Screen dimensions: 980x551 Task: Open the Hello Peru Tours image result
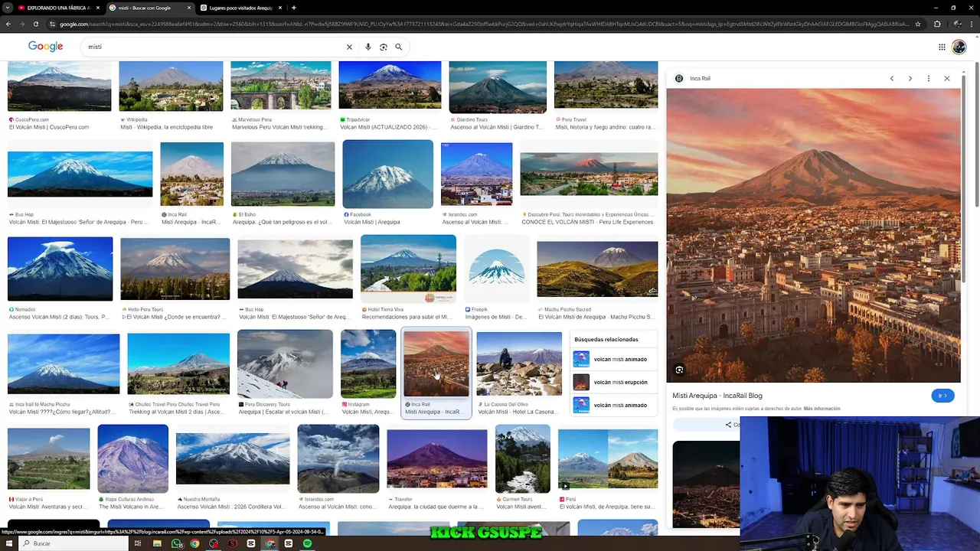click(175, 269)
